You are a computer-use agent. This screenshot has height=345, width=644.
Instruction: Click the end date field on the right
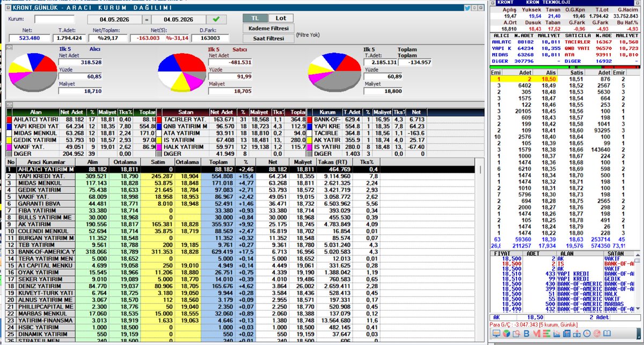point(180,20)
